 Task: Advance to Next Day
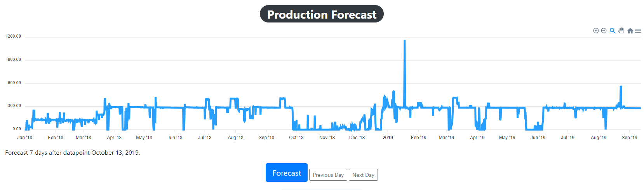click(363, 175)
